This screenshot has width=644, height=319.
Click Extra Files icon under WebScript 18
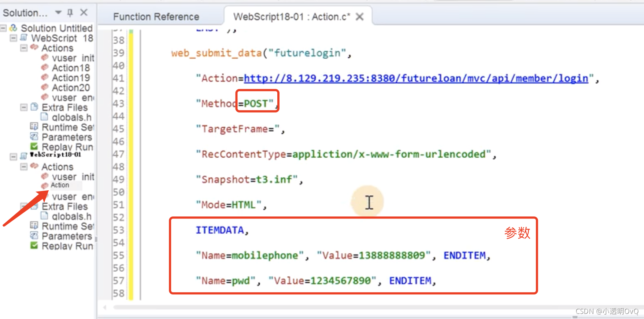[x=34, y=107]
